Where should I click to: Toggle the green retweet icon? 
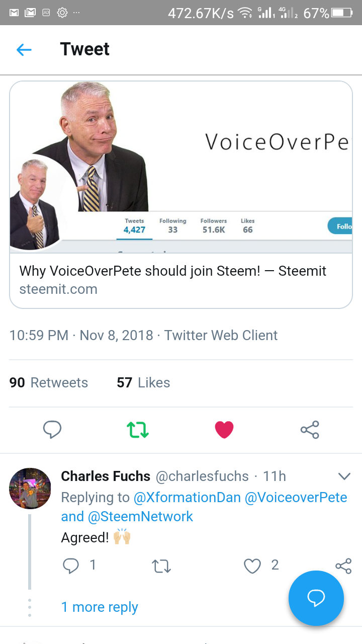(138, 430)
